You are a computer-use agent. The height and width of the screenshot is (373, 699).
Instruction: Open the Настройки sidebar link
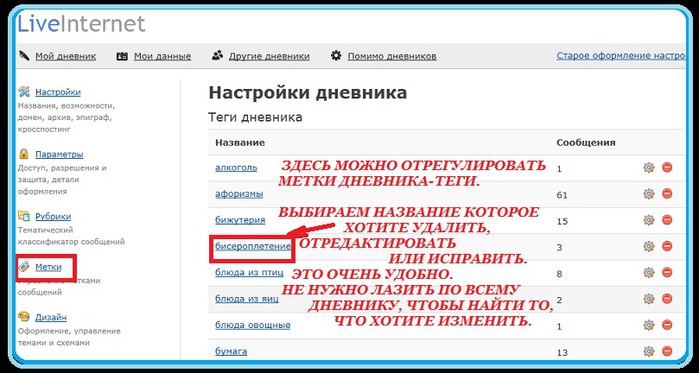tap(58, 92)
